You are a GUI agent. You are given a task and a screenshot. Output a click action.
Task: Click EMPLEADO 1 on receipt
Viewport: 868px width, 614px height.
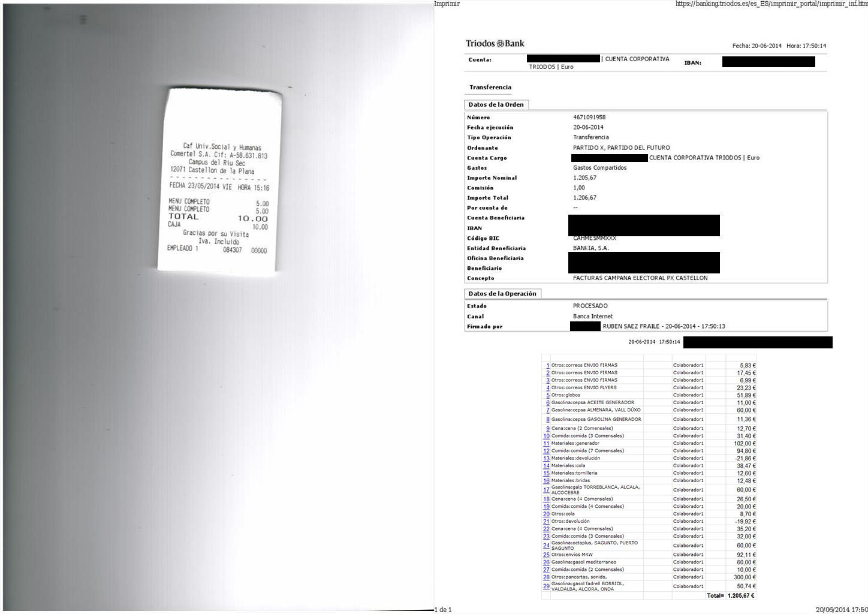click(x=182, y=248)
